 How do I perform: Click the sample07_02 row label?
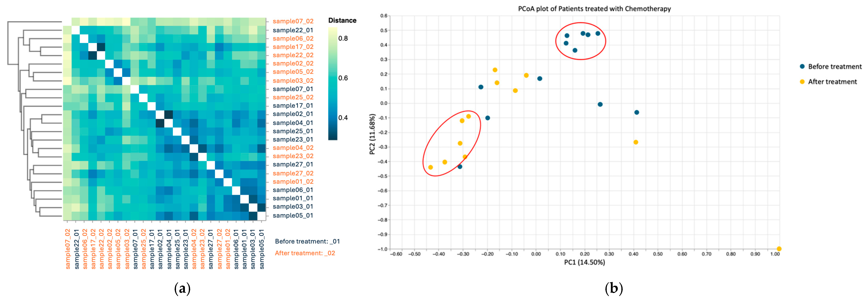pyautogui.click(x=293, y=21)
